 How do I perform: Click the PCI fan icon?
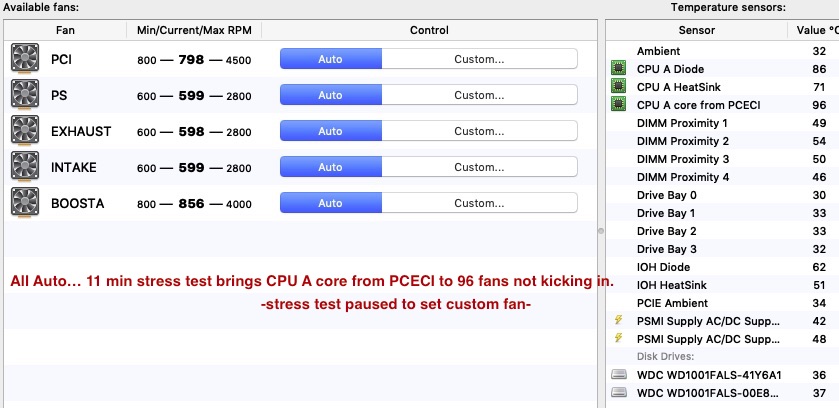pyautogui.click(x=25, y=59)
